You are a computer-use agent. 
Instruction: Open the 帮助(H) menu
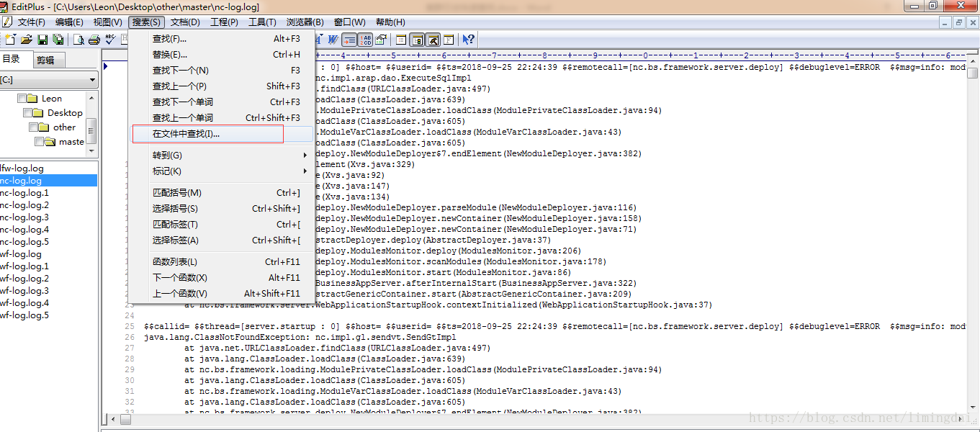click(390, 22)
